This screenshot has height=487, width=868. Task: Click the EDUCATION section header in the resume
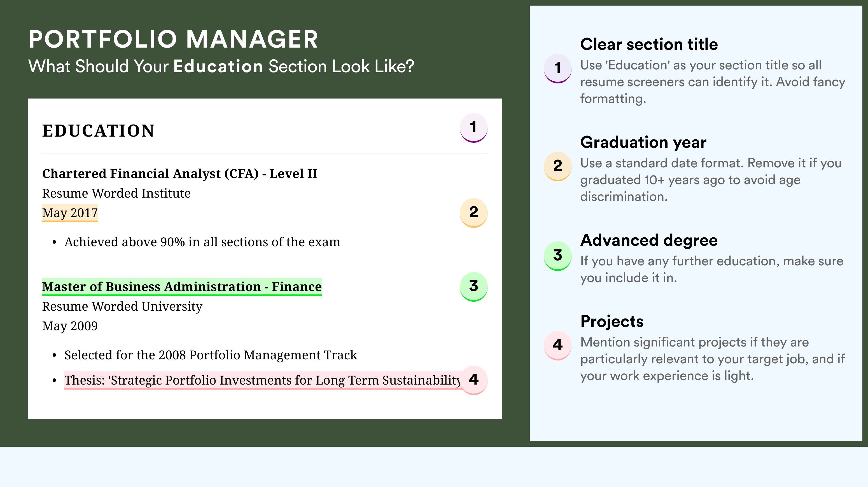[98, 131]
